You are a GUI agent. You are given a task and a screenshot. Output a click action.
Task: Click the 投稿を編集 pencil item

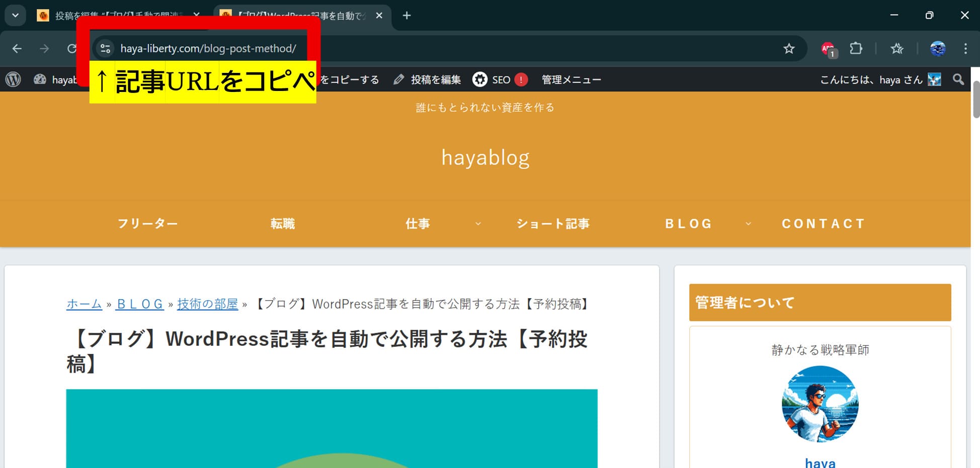tap(427, 79)
